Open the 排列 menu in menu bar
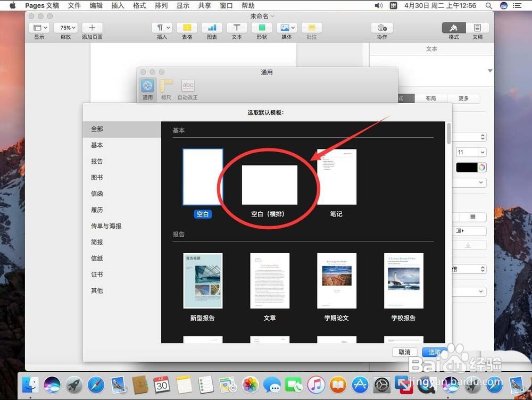 pos(161,5)
